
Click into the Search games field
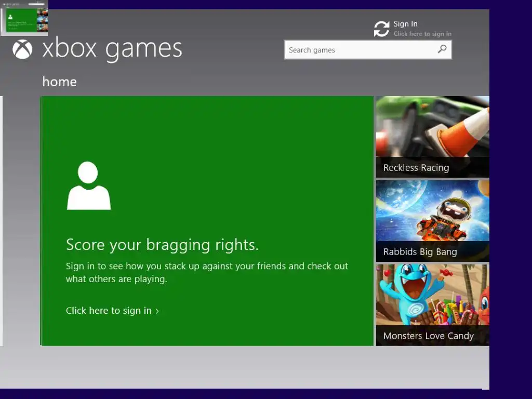(368, 50)
